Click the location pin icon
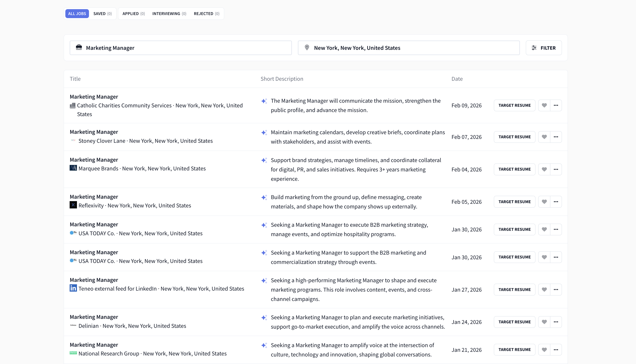 307,48
